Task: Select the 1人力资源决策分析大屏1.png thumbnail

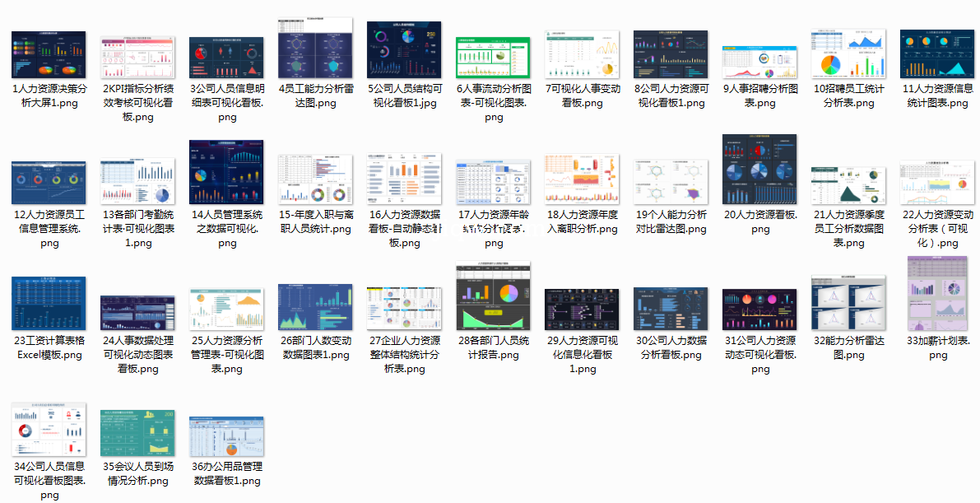Action: pos(49,55)
